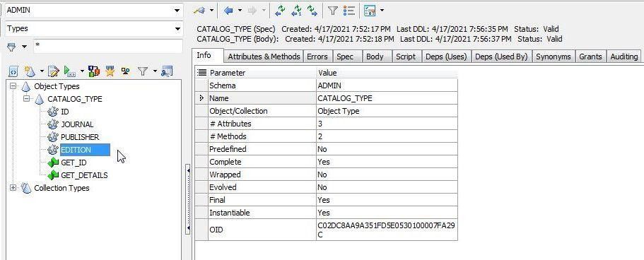This screenshot has width=644, height=260.
Task: Click the first refresh arrows icon
Action: tap(280, 11)
